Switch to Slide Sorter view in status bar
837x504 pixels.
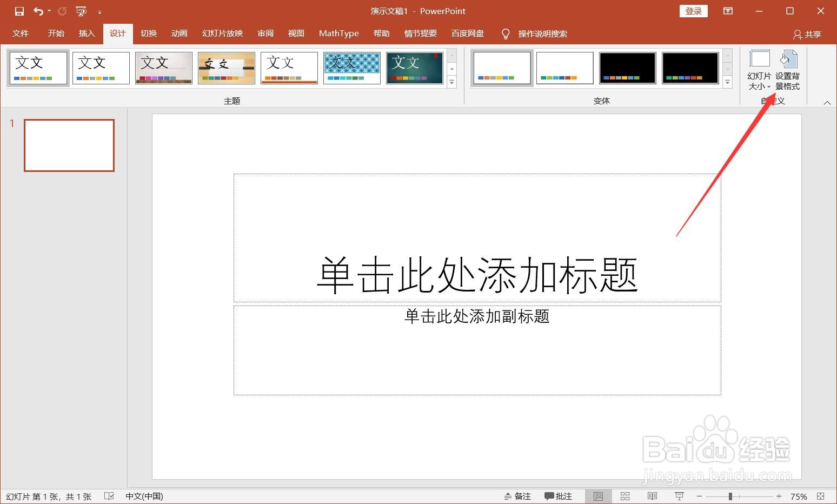tap(625, 496)
